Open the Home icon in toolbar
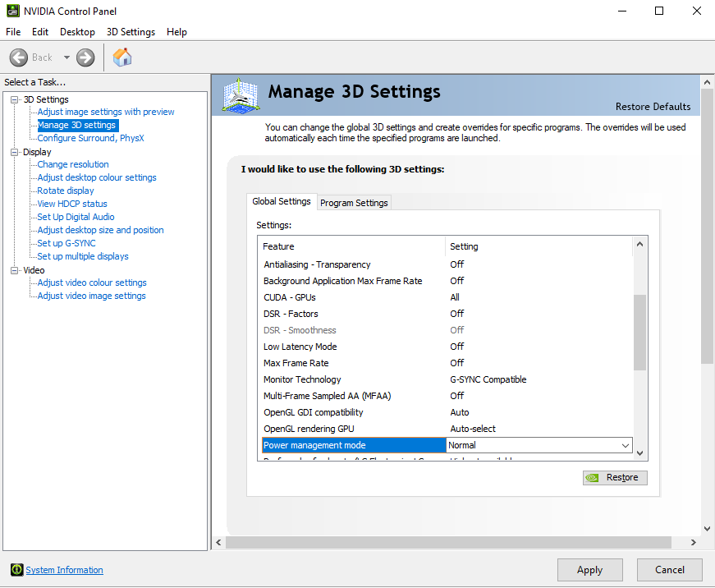The image size is (715, 588). [x=122, y=57]
